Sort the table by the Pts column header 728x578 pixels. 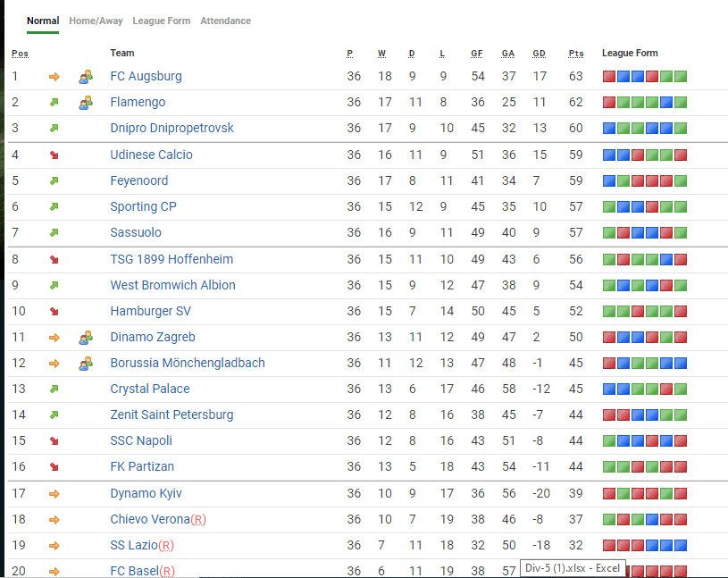[x=575, y=54]
